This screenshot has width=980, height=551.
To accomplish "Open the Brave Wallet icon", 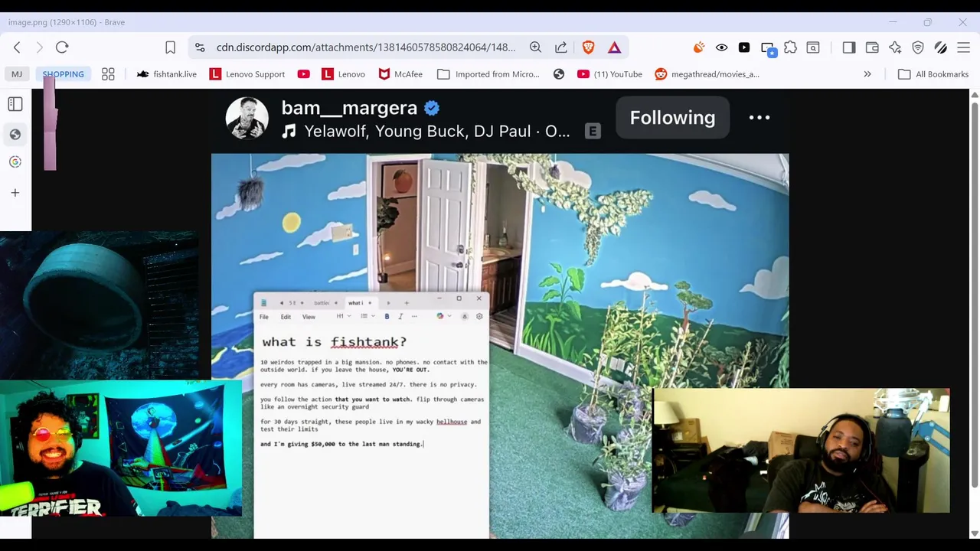I will pos(872,47).
